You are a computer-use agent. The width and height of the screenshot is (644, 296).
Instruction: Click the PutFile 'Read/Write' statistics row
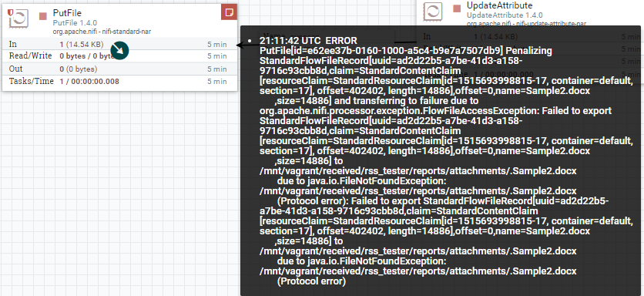click(x=119, y=56)
